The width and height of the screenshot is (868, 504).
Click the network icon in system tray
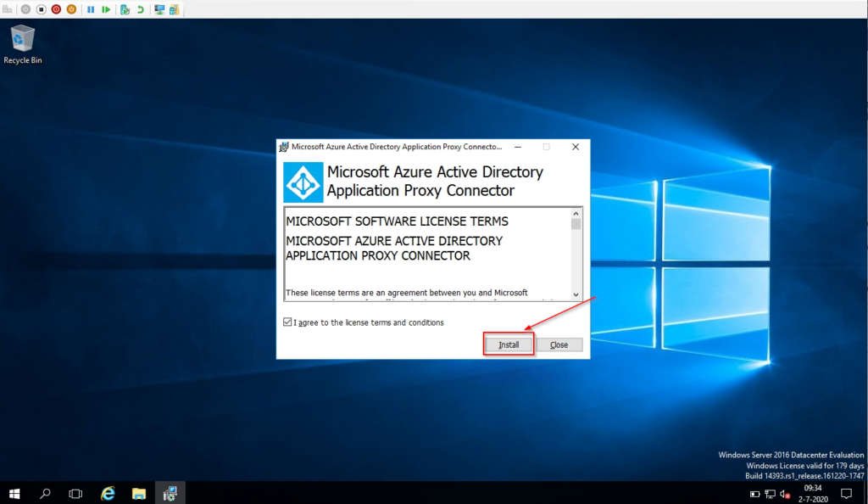click(x=770, y=494)
